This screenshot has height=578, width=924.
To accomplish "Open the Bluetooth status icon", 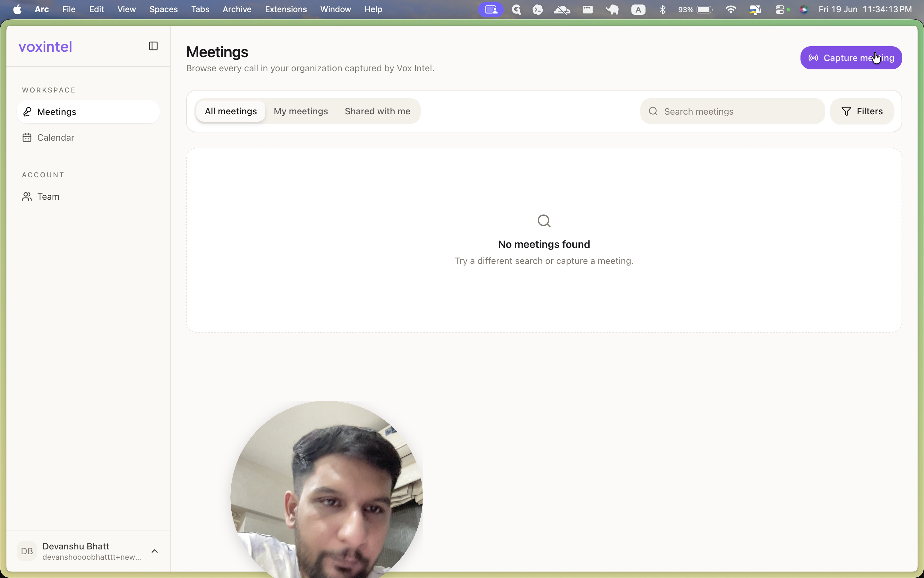I will coord(663,10).
